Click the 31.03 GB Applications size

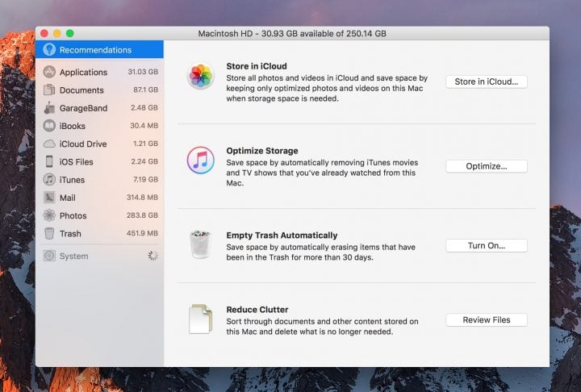click(143, 72)
